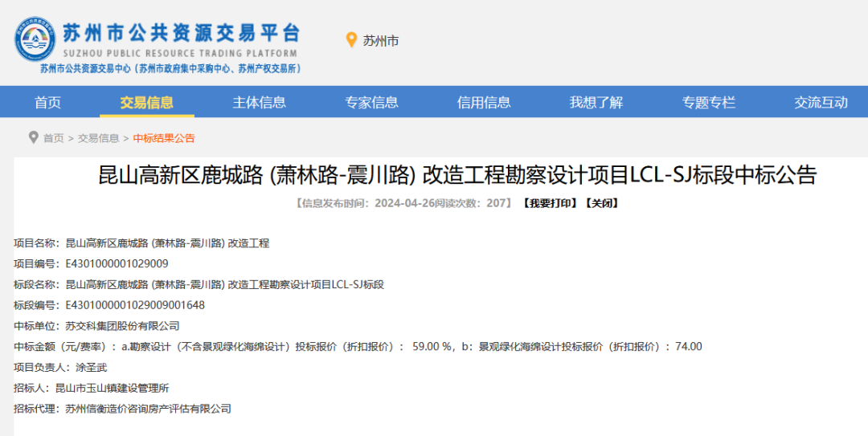868x436 pixels.
Task: Click the 交易信息 breadcrumb link
Action: (x=98, y=138)
